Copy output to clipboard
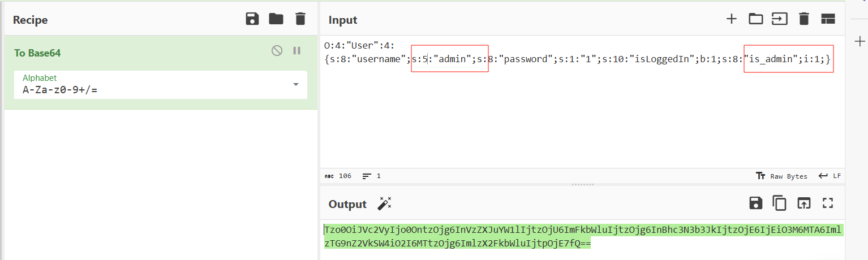868x260 pixels. tap(780, 203)
